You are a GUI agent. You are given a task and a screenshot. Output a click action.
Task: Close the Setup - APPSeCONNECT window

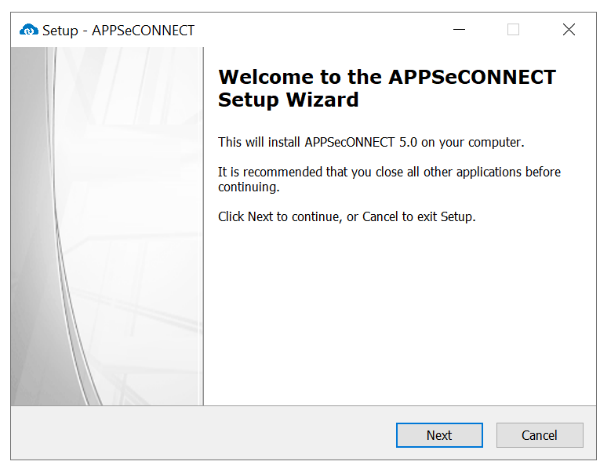coord(568,30)
